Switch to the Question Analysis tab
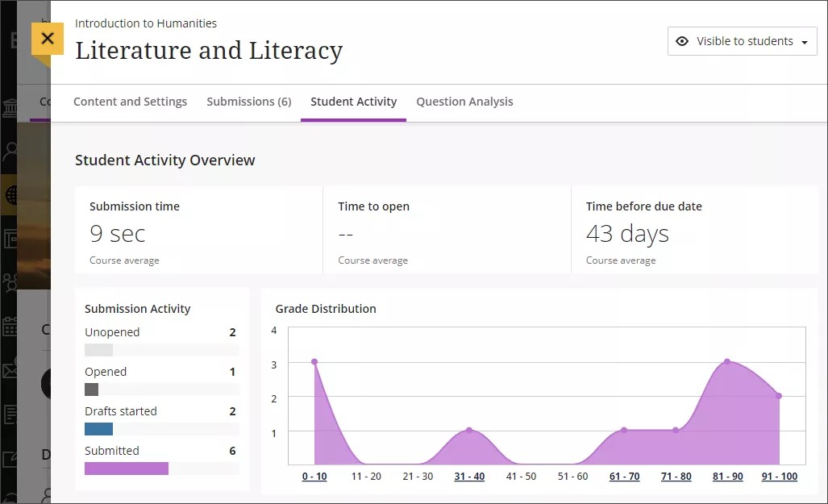The width and height of the screenshot is (828, 504). coord(464,102)
